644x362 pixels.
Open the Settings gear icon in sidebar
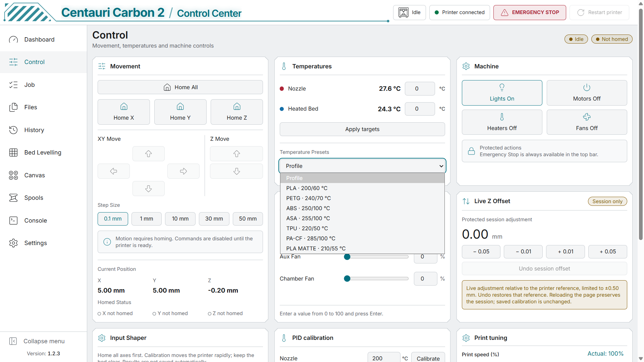pos(13,243)
